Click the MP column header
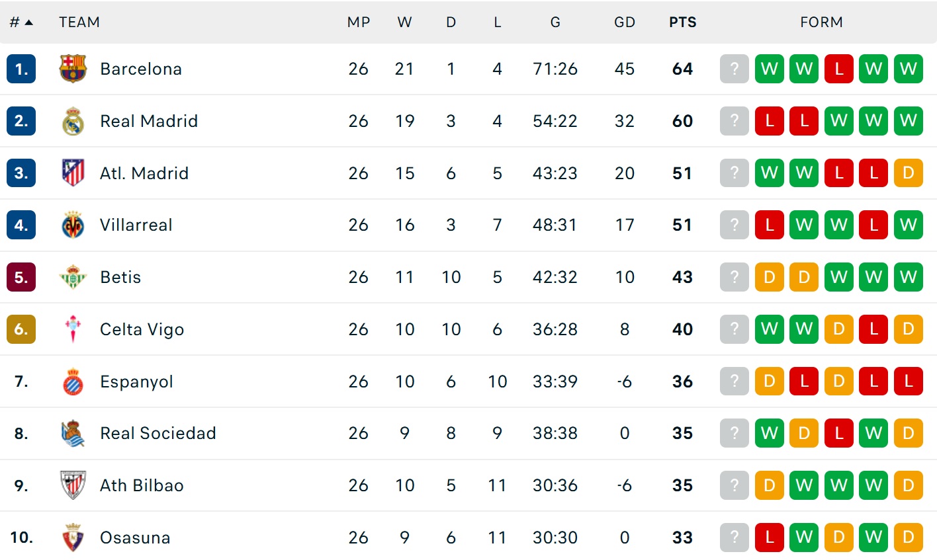937x560 pixels. 358,22
